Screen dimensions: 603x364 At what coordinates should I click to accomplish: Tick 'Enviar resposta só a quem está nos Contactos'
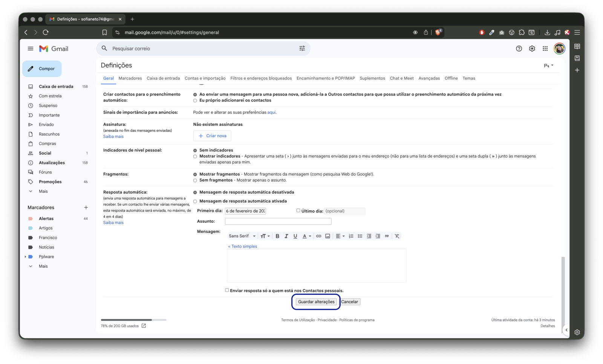227,290
